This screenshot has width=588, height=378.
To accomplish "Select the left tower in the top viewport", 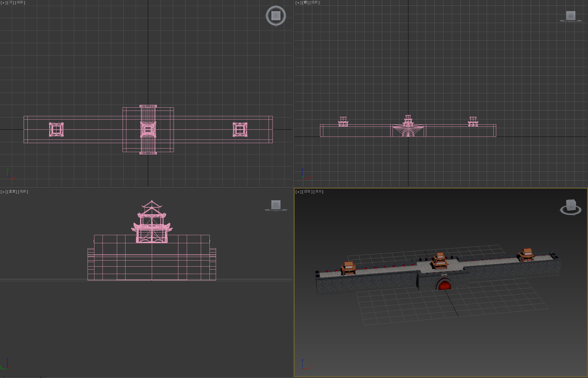I will point(56,129).
